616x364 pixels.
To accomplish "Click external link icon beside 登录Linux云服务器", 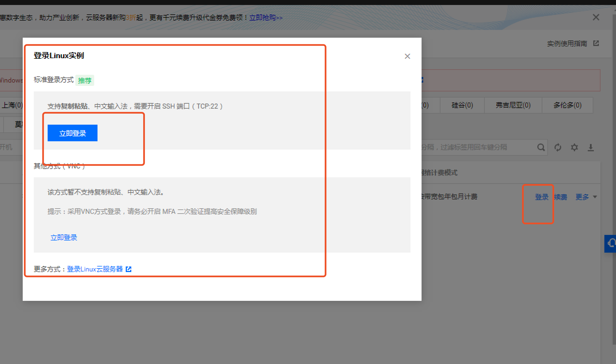I will point(129,269).
